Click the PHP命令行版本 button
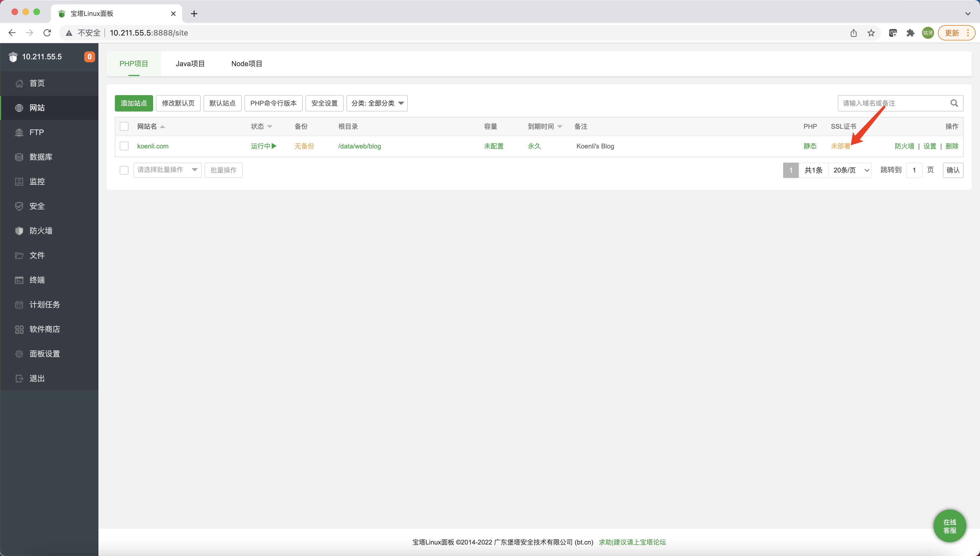 [x=273, y=103]
